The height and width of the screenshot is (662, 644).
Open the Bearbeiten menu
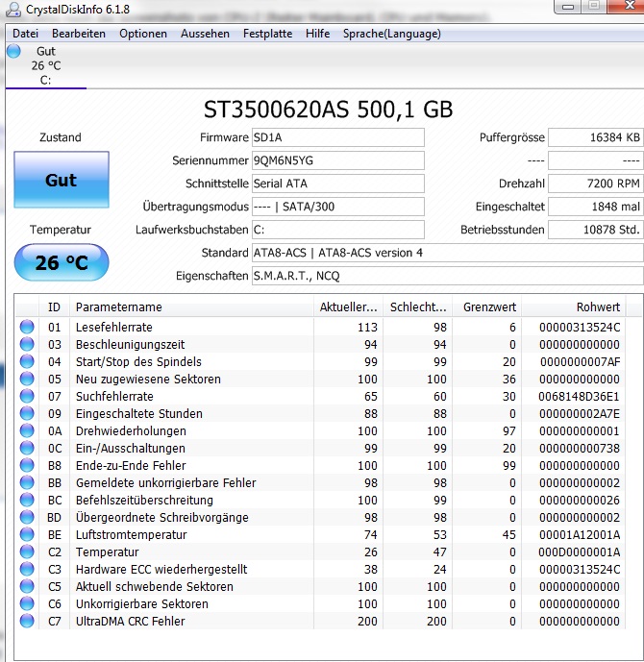tap(79, 34)
